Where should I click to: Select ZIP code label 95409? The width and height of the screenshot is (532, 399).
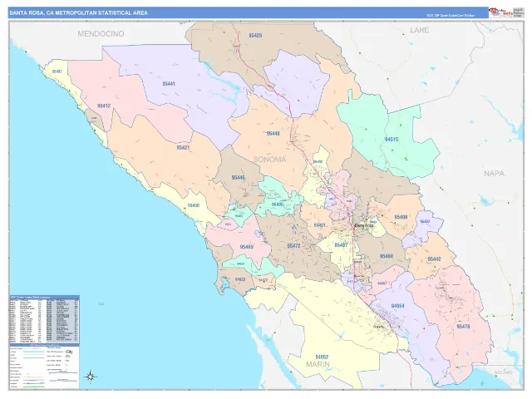(x=401, y=217)
